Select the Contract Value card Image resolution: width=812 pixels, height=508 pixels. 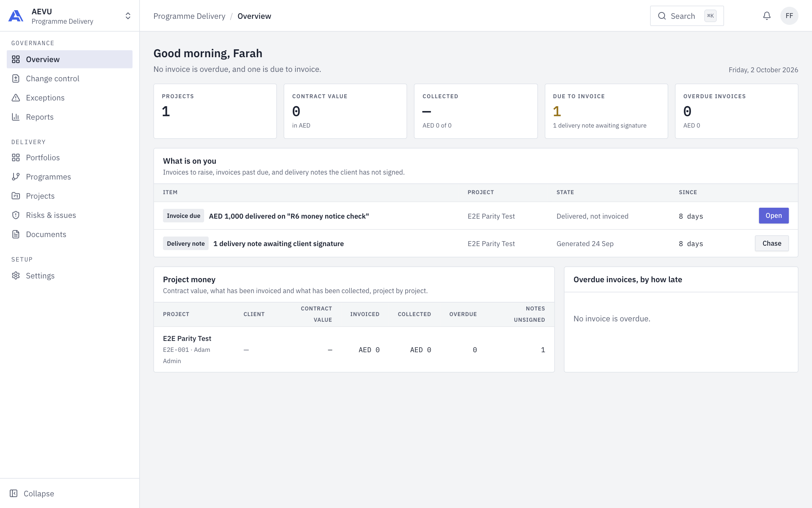345,111
